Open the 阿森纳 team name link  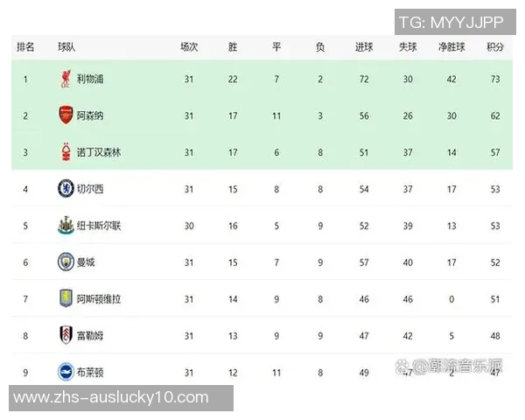pos(90,115)
